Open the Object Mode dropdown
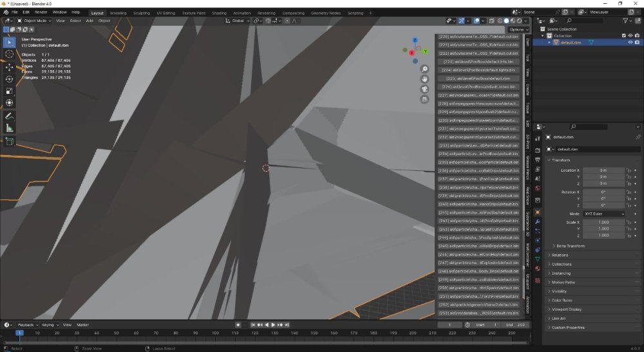Screen dimensions: 644x352 click(x=34, y=21)
